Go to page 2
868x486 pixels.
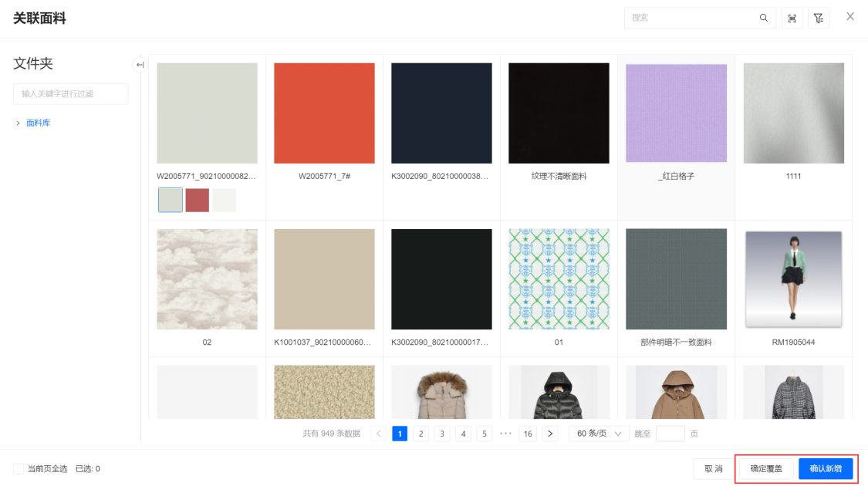pyautogui.click(x=421, y=434)
